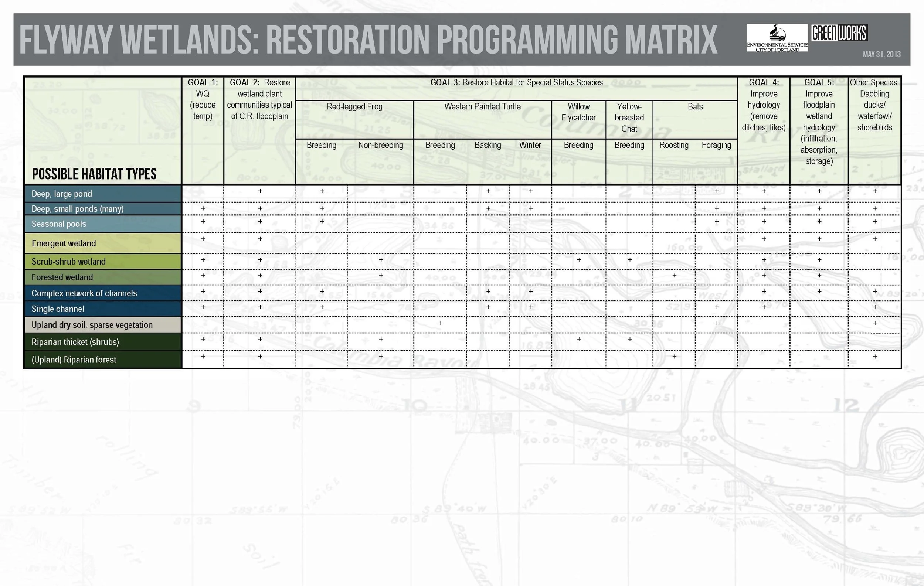The height and width of the screenshot is (586, 924).
Task: Click the Willow Flycatcher column heading
Action: point(578,112)
